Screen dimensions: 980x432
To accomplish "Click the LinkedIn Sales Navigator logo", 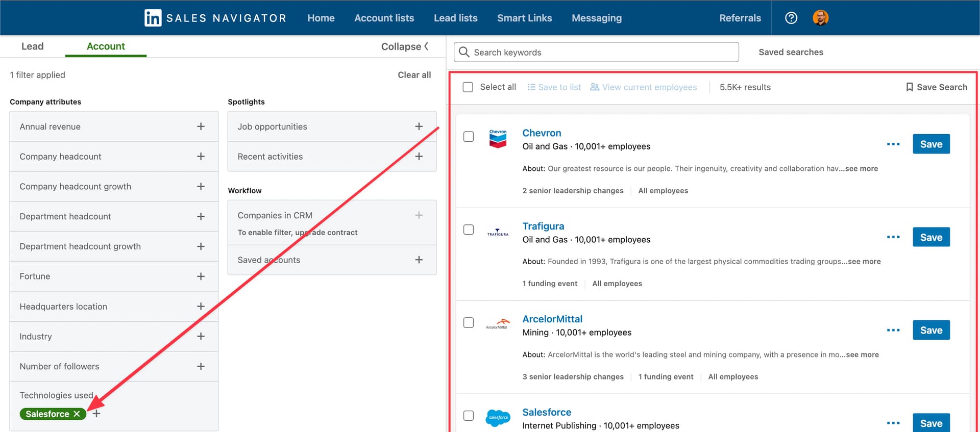I will click(x=215, y=18).
